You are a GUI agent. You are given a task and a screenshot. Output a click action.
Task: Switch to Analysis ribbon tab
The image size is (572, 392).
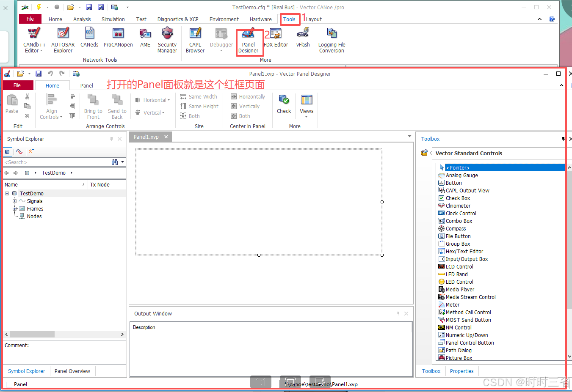(82, 19)
